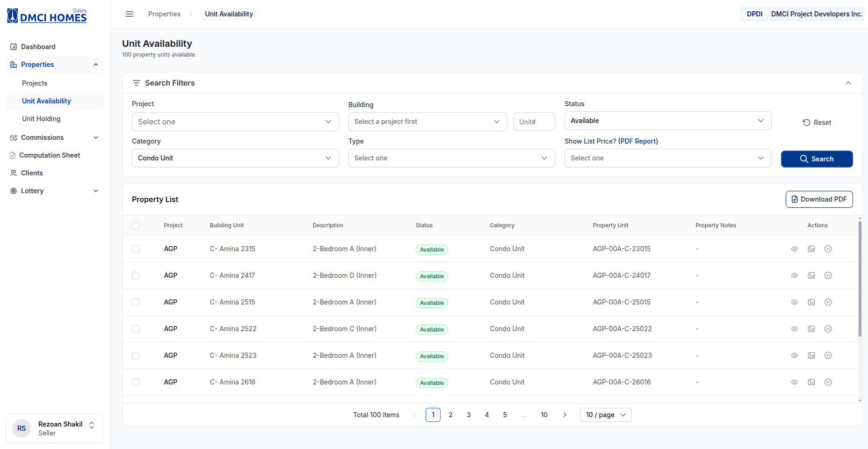Open the Category dropdown showing Condo Unit

pos(235,158)
